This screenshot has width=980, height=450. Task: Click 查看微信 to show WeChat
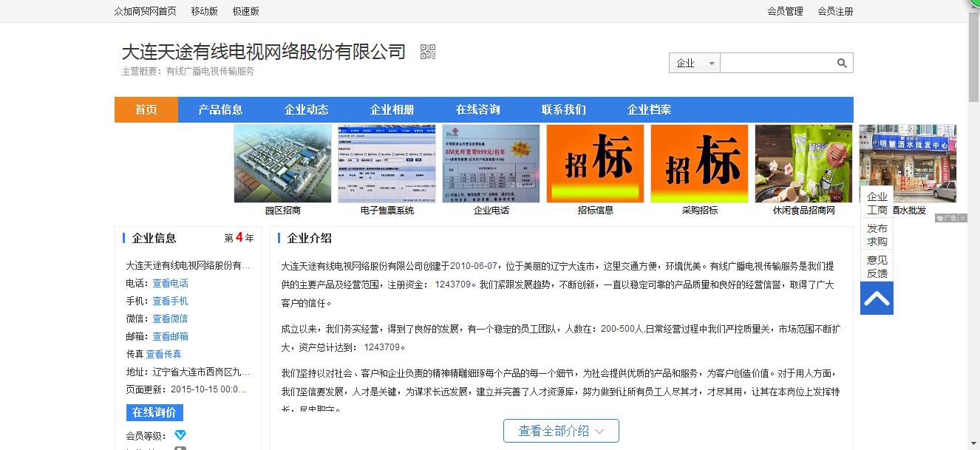(170, 318)
